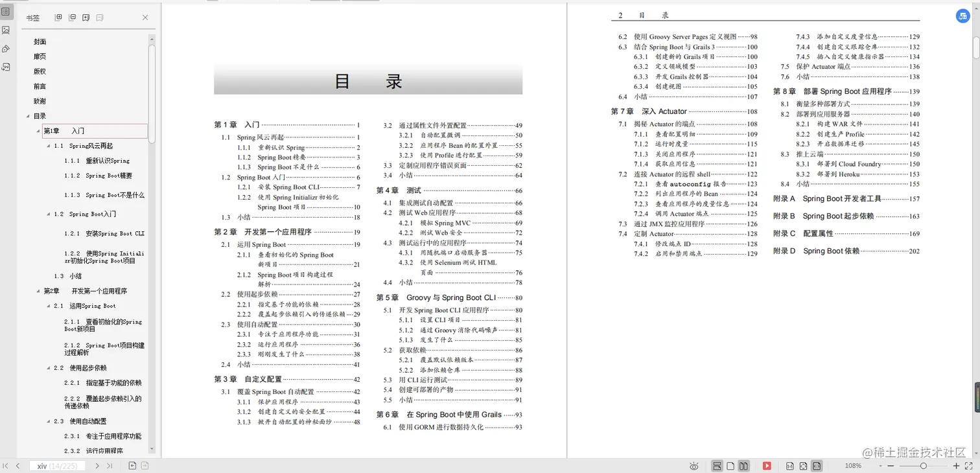Viewport: 980px width, 473px height.
Task: Select the actual size 1:1 view icon
Action: pyautogui.click(x=790, y=465)
